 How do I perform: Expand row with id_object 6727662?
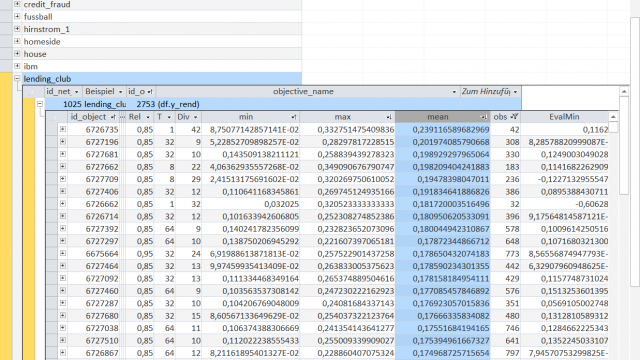tap(62, 166)
